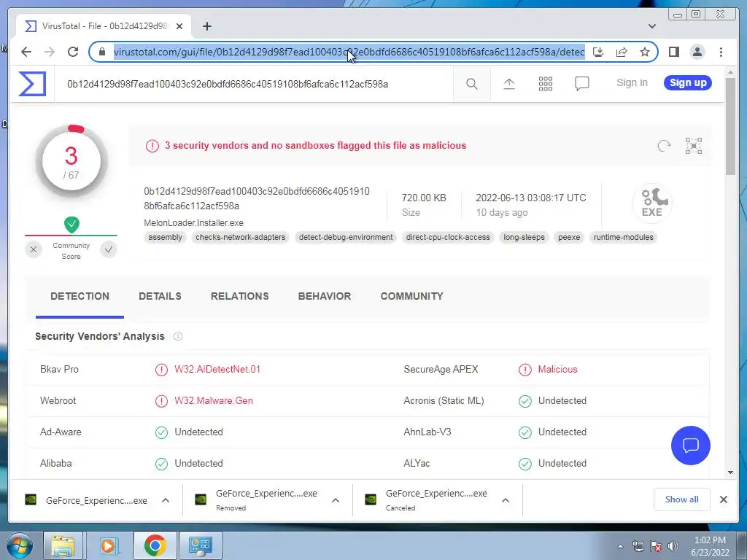Click the hash search input field
The image size is (747, 560).
(254, 85)
